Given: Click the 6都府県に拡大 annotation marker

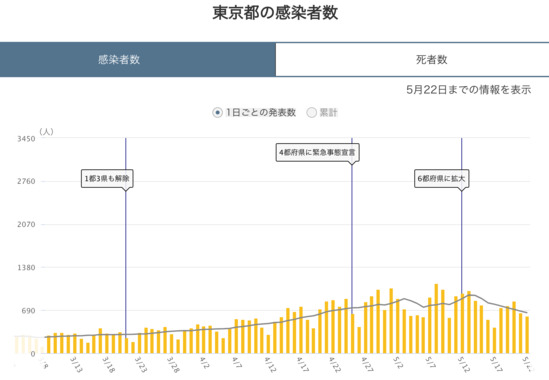Looking at the screenshot, I should tap(442, 179).
